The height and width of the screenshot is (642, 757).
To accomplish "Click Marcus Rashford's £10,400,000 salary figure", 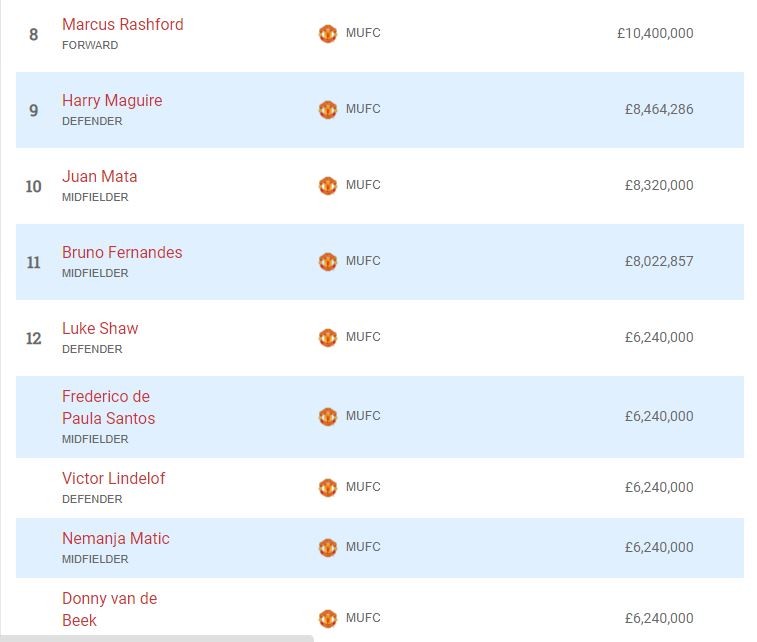I will click(x=654, y=33).
